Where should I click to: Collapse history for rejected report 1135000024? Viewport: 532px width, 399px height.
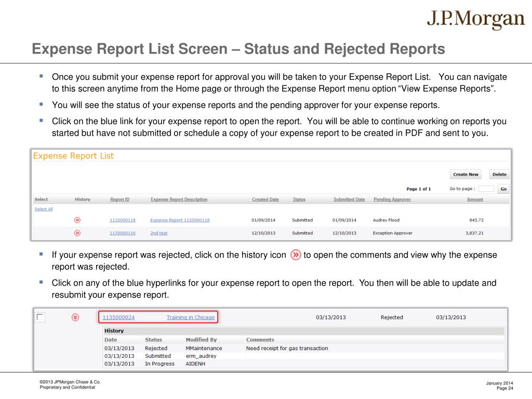tap(75, 317)
